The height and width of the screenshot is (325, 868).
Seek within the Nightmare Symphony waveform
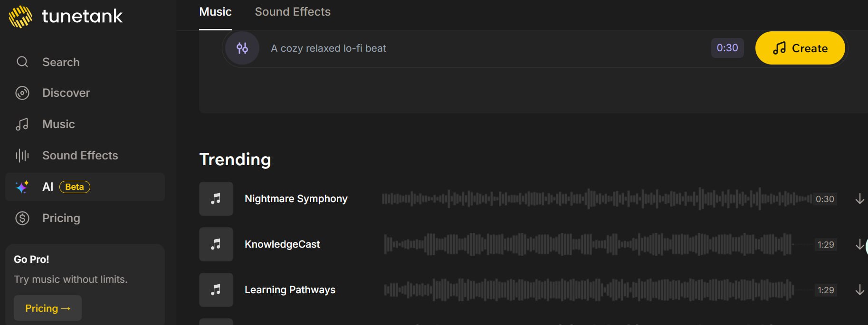596,199
